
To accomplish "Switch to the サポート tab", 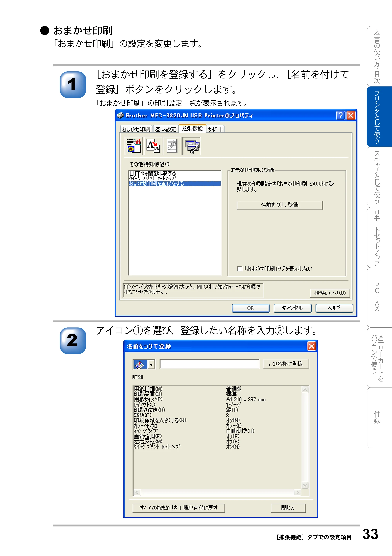I will click(x=215, y=129).
